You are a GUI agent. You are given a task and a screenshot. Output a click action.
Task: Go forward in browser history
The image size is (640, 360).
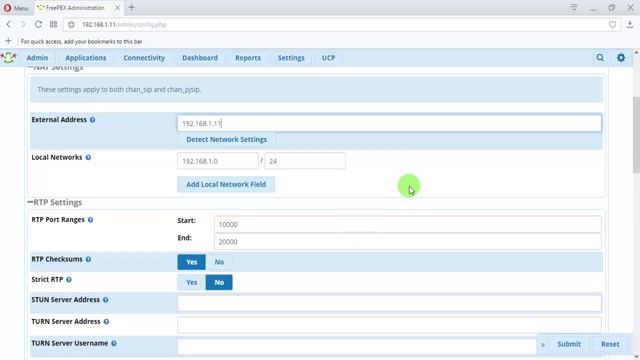23,24
